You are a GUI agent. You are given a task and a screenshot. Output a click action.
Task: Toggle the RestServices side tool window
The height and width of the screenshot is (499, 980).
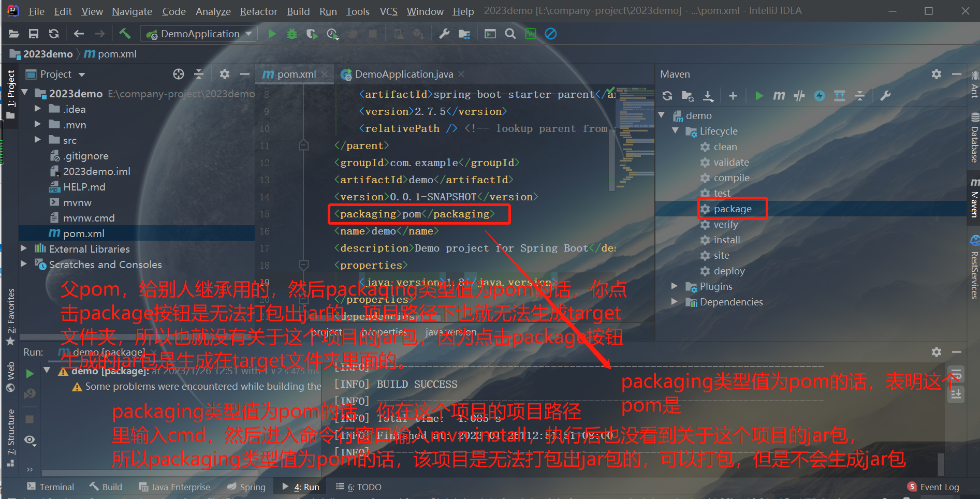(974, 267)
